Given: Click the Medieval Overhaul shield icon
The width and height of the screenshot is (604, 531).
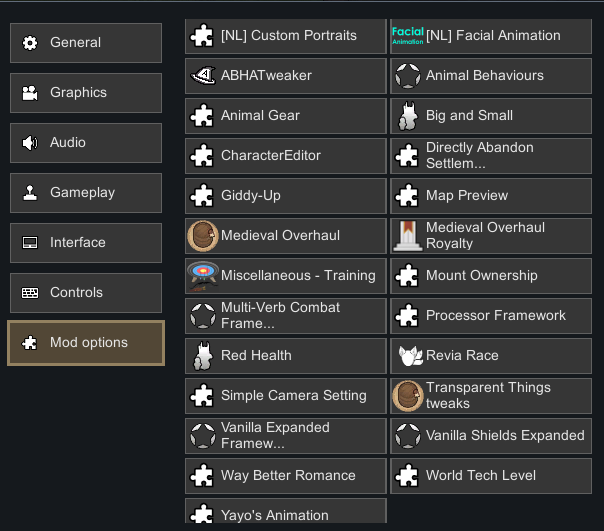Looking at the screenshot, I should pyautogui.click(x=203, y=235).
